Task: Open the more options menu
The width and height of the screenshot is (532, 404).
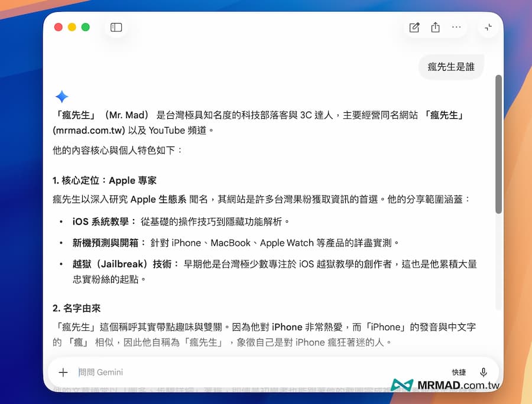Action: 457,27
